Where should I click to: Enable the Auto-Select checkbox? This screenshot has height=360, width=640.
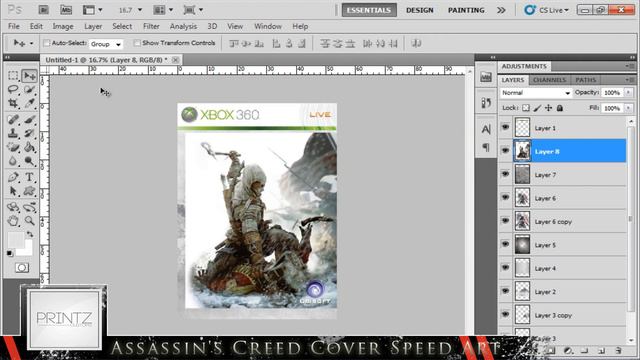47,43
